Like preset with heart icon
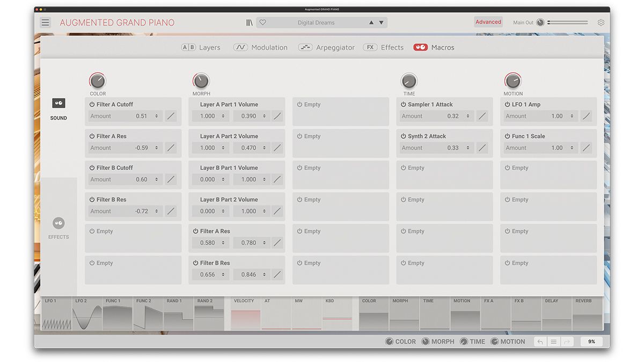 [263, 23]
